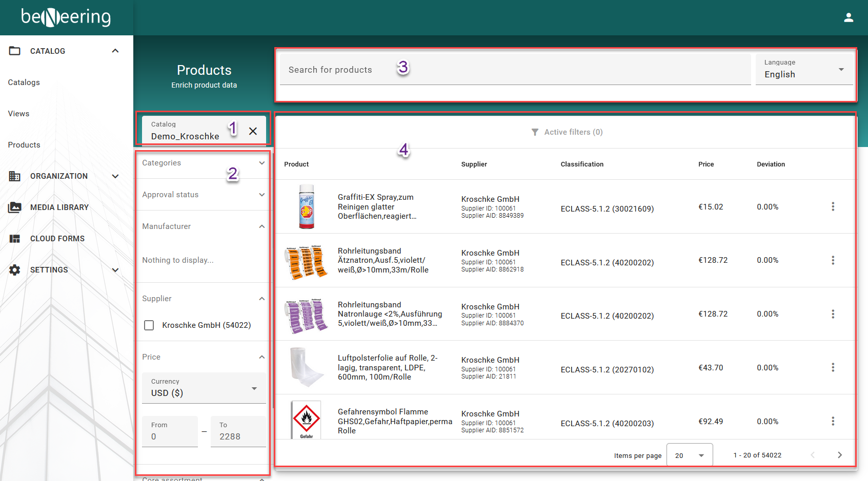
Task: Click the '1 - 20 of 54022' pagination text
Action: (x=757, y=455)
